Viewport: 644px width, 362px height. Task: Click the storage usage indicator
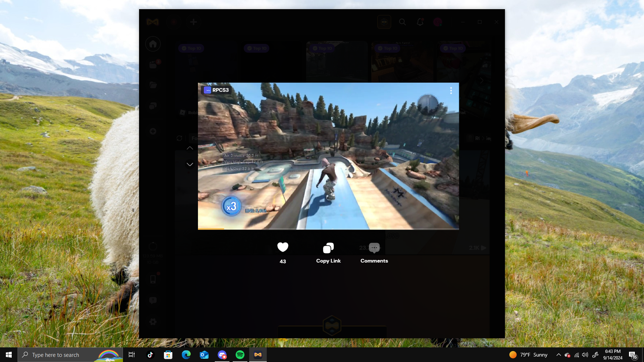point(153,252)
